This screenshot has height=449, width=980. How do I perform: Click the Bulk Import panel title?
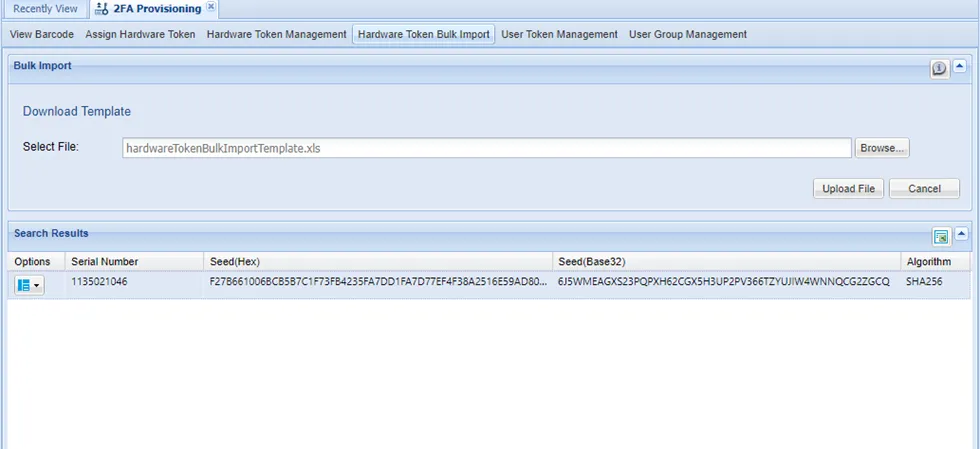click(x=42, y=65)
